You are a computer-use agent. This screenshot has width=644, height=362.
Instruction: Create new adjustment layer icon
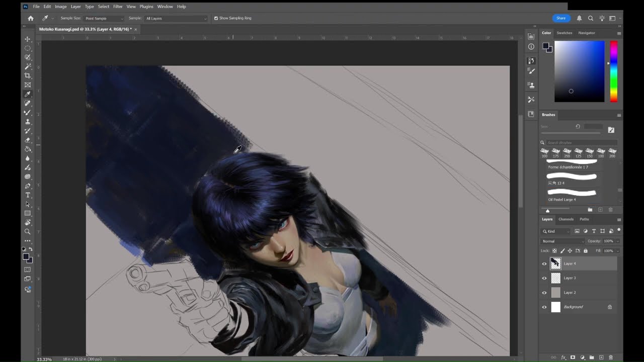(582, 357)
